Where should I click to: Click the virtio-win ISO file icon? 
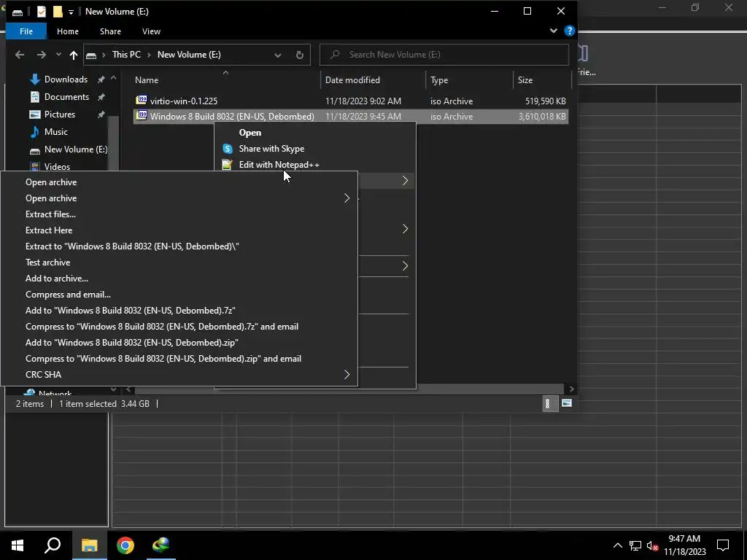tap(141, 100)
